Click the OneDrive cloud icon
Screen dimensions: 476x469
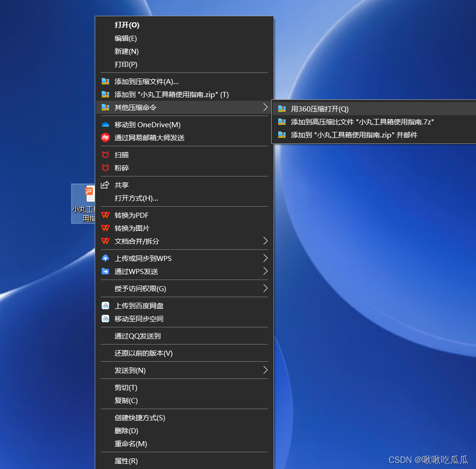pos(105,125)
